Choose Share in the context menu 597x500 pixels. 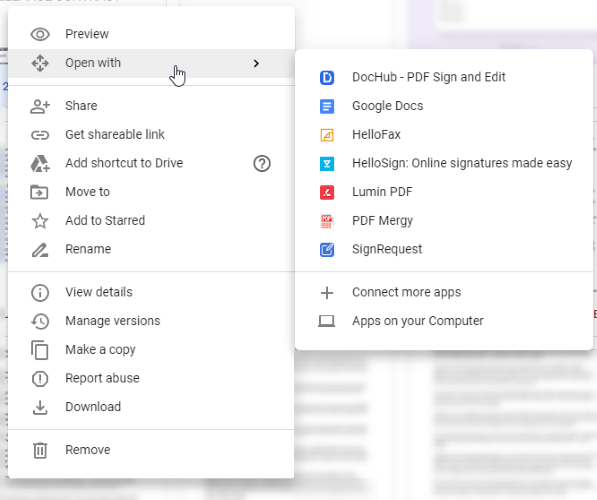pyautogui.click(x=151, y=106)
